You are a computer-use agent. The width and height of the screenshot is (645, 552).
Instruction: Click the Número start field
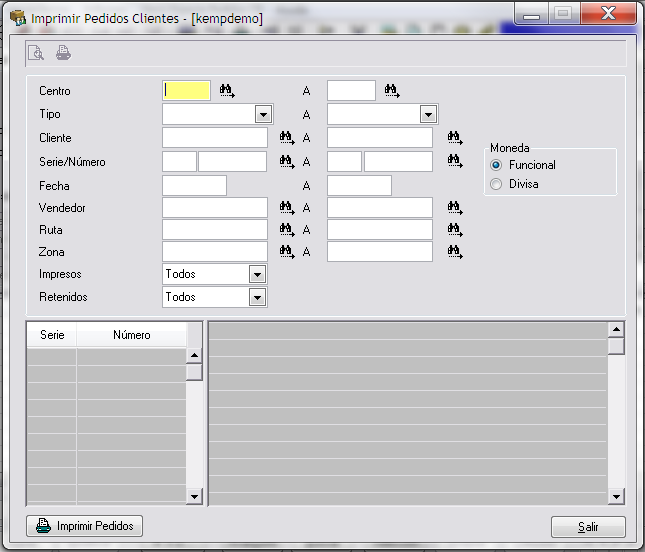click(x=232, y=161)
